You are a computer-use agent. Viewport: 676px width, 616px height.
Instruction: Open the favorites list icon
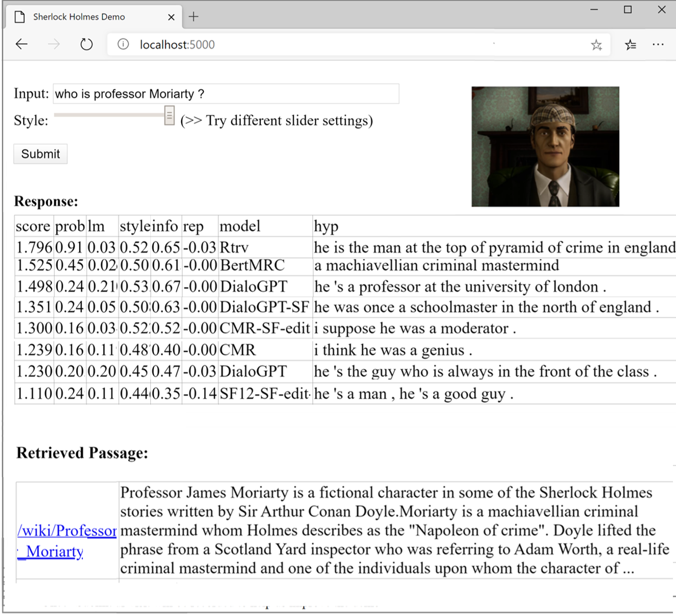[630, 45]
